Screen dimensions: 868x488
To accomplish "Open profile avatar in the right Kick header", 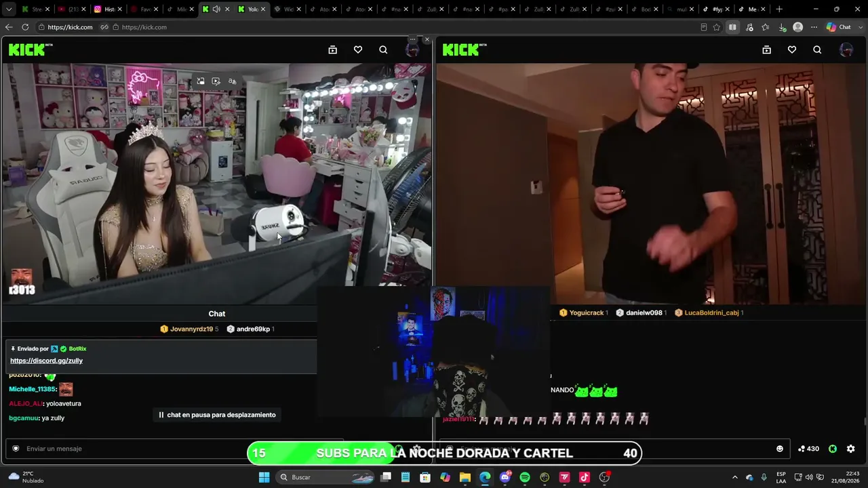I will [x=846, y=49].
